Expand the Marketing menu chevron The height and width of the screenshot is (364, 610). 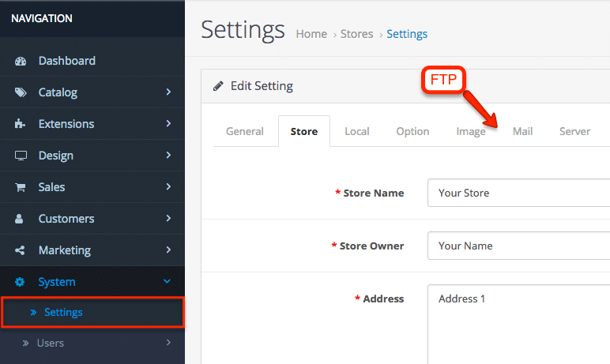[x=168, y=250]
